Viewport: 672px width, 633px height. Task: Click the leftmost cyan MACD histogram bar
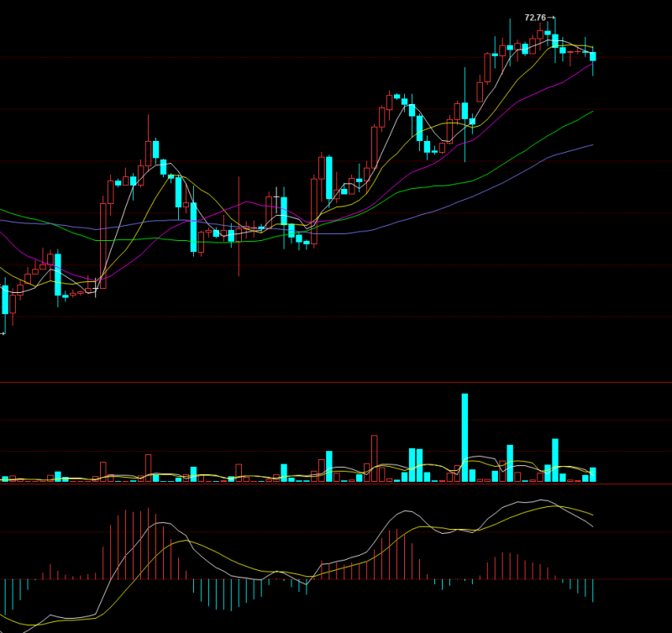click(5, 594)
